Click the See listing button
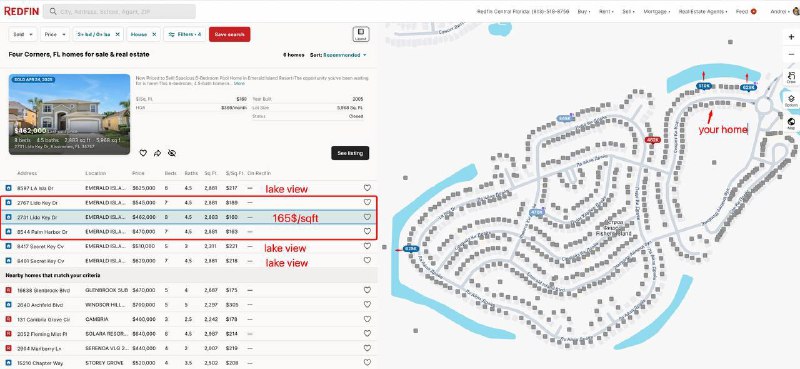800x369 pixels. click(x=350, y=153)
